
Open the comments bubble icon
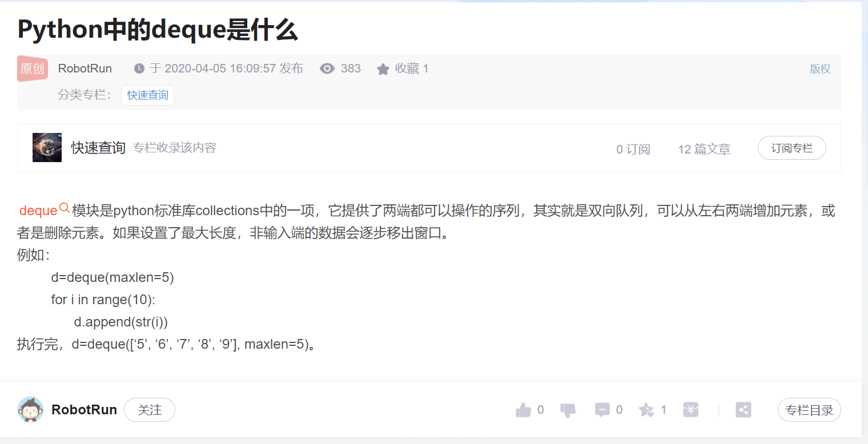coord(602,410)
